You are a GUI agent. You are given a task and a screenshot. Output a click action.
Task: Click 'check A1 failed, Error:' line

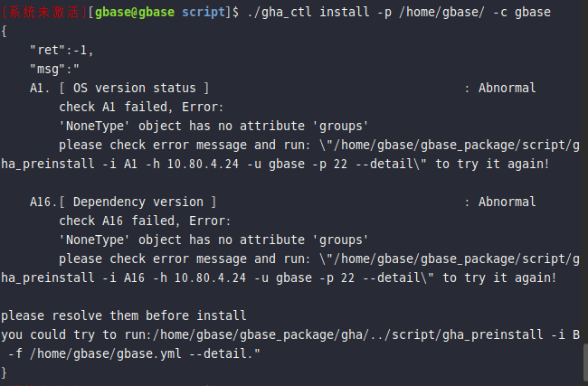(141, 108)
